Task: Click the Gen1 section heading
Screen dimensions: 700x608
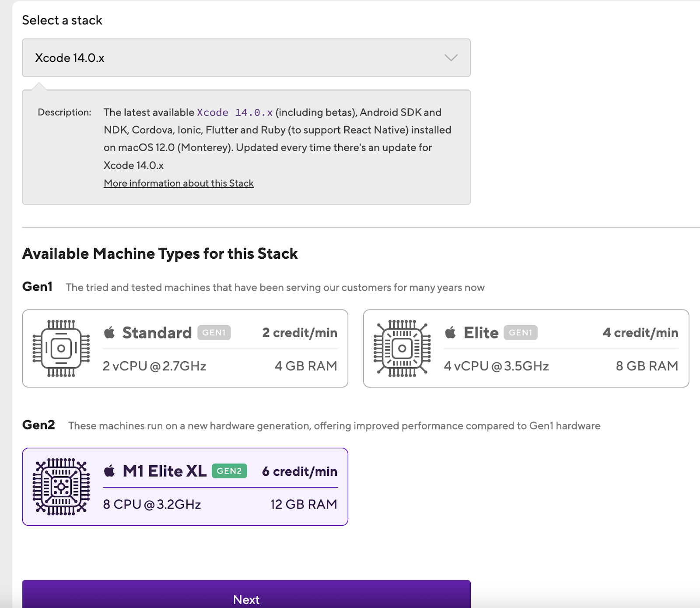Action: [x=38, y=287]
